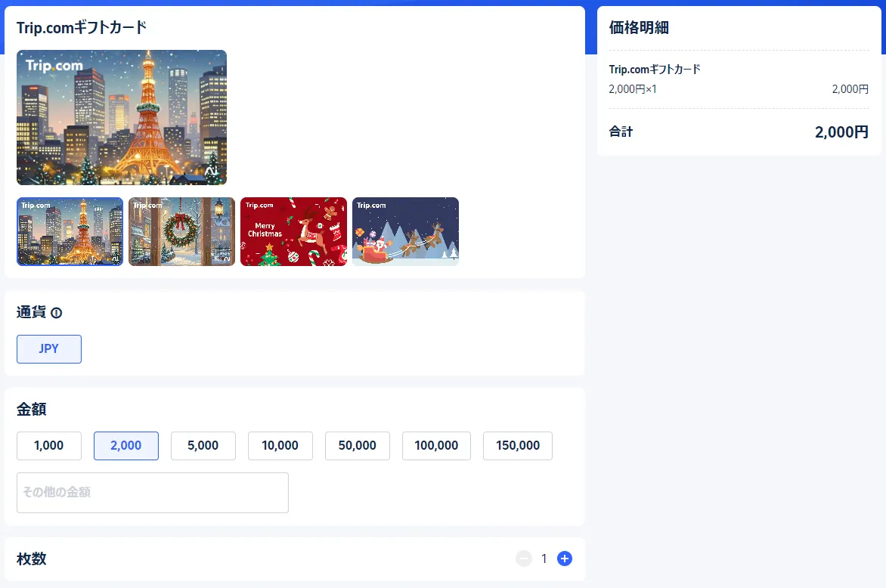
Task: Pick the 5,000 amount option
Action: coord(203,446)
